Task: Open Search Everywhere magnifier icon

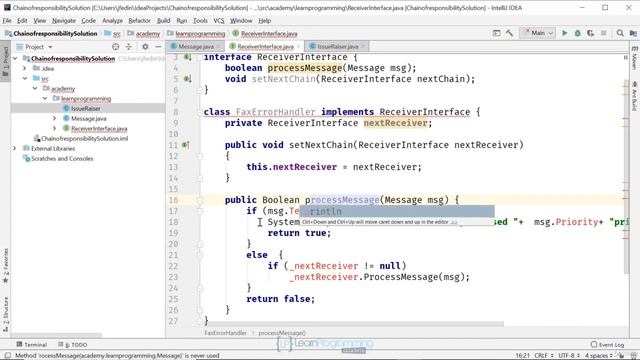Action: coord(620,33)
